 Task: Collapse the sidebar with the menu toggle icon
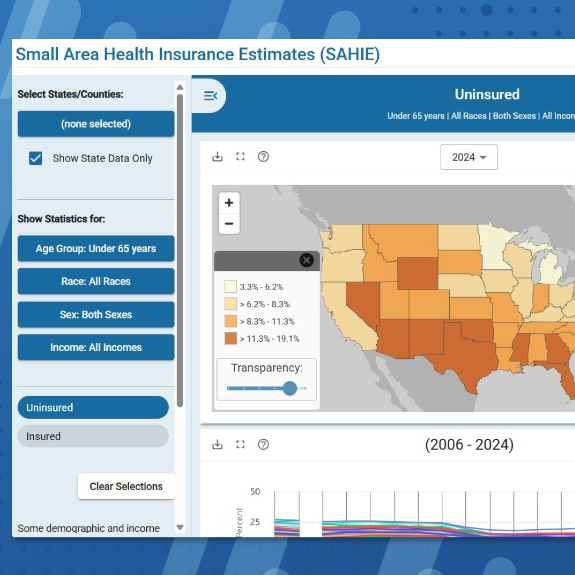[x=210, y=96]
